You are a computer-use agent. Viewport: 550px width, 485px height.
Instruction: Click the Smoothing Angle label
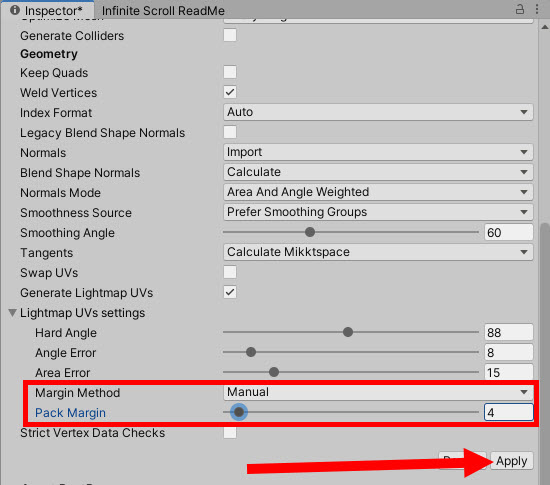[x=67, y=233]
